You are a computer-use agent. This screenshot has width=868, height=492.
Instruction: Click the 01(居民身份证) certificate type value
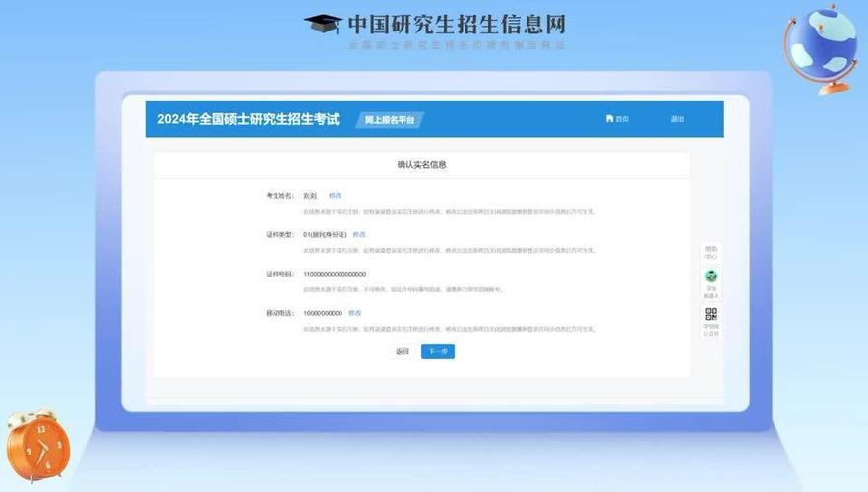tap(325, 234)
